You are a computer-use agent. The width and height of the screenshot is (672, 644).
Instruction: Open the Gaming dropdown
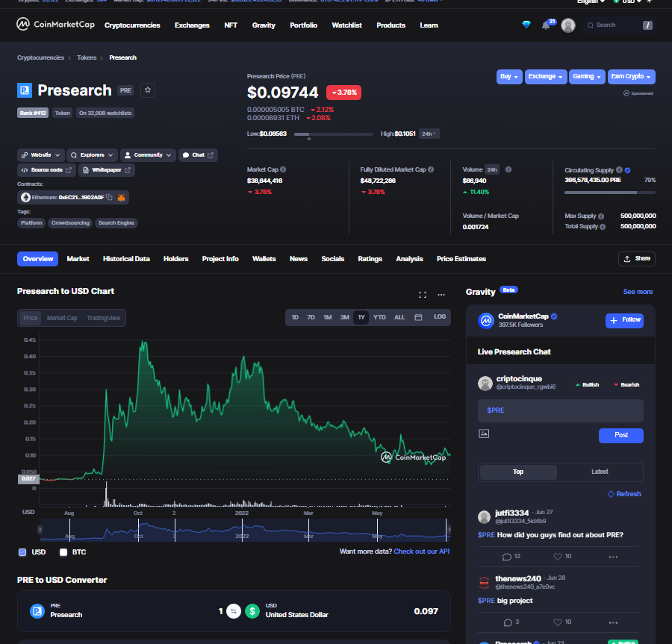pyautogui.click(x=587, y=77)
